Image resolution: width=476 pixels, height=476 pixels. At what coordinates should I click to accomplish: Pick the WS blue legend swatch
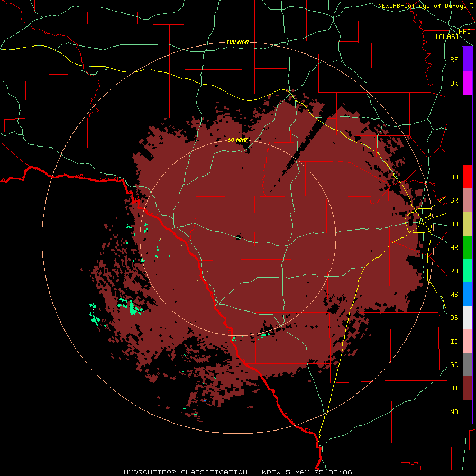click(x=467, y=294)
